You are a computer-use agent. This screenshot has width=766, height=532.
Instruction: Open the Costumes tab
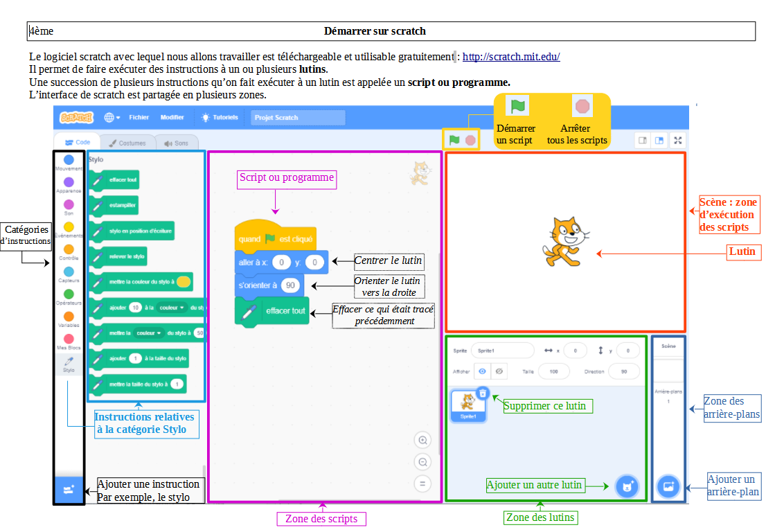pyautogui.click(x=127, y=143)
